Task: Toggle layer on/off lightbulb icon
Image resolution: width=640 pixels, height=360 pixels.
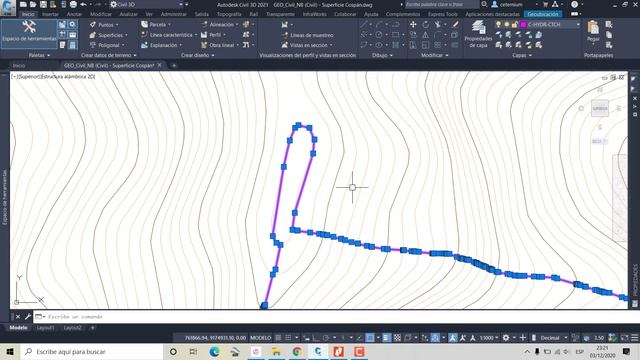Action: 498,24
